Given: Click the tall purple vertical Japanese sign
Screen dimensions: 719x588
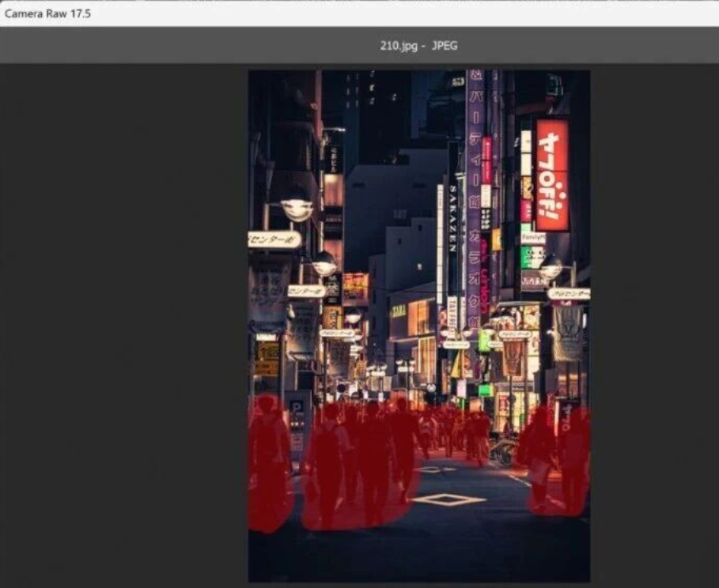Looking at the screenshot, I should [475, 198].
